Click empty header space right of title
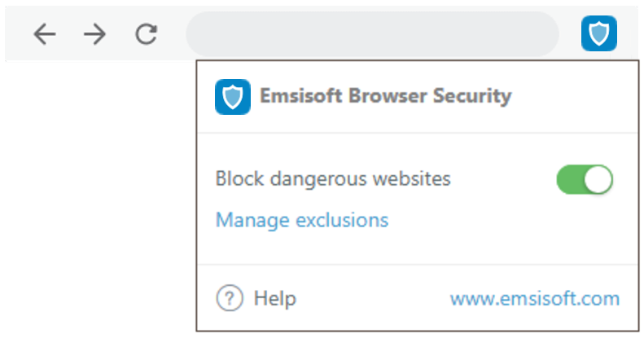This screenshot has width=644, height=338. [x=570, y=96]
